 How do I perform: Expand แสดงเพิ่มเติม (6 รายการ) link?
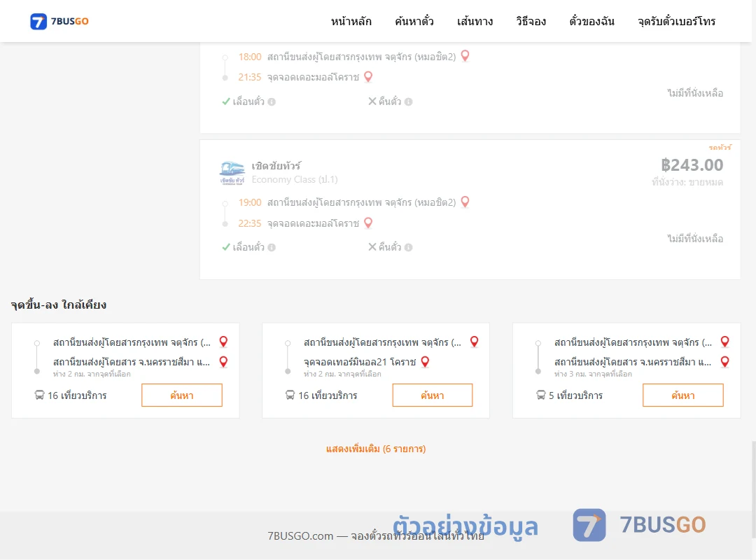[376, 449]
